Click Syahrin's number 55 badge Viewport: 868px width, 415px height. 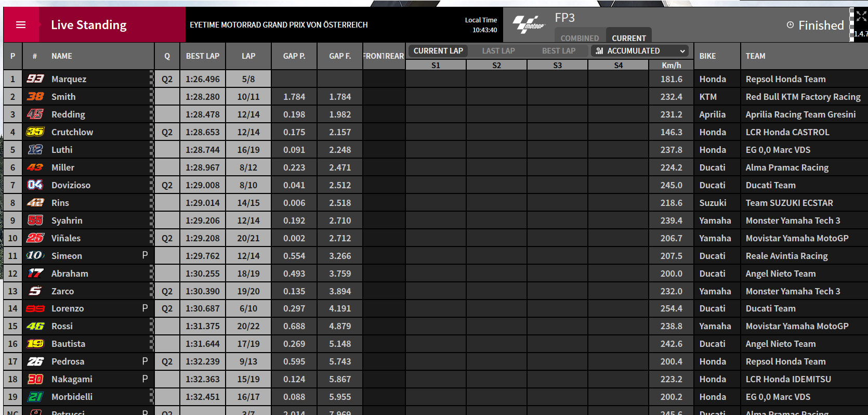35,221
